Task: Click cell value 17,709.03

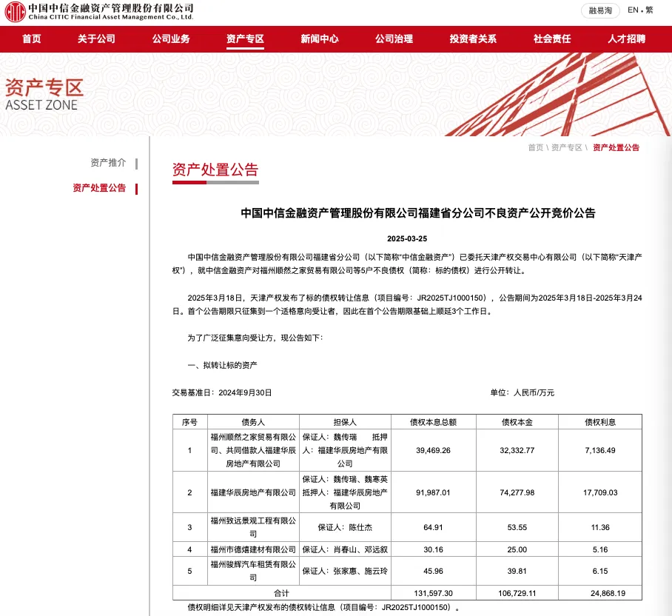Action: 600,492
